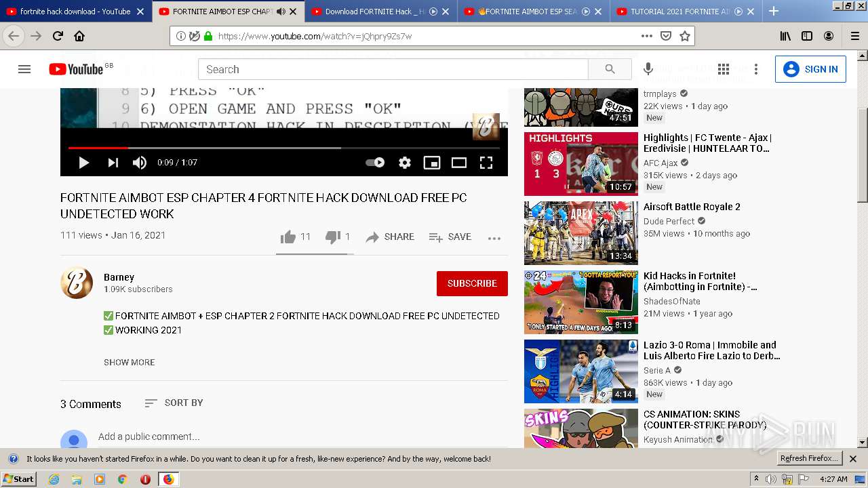Viewport: 868px width, 488px height.
Task: Like the video with thumbs up
Action: [x=296, y=237]
